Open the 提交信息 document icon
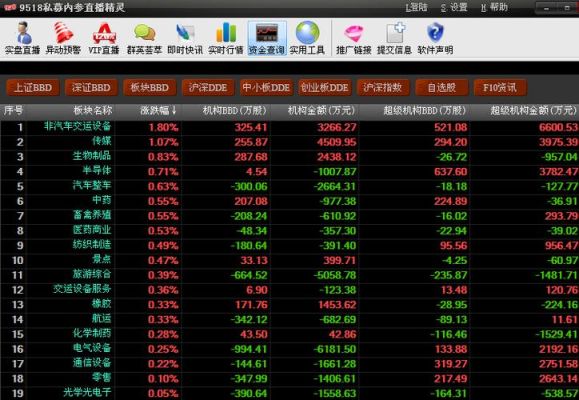 click(394, 38)
